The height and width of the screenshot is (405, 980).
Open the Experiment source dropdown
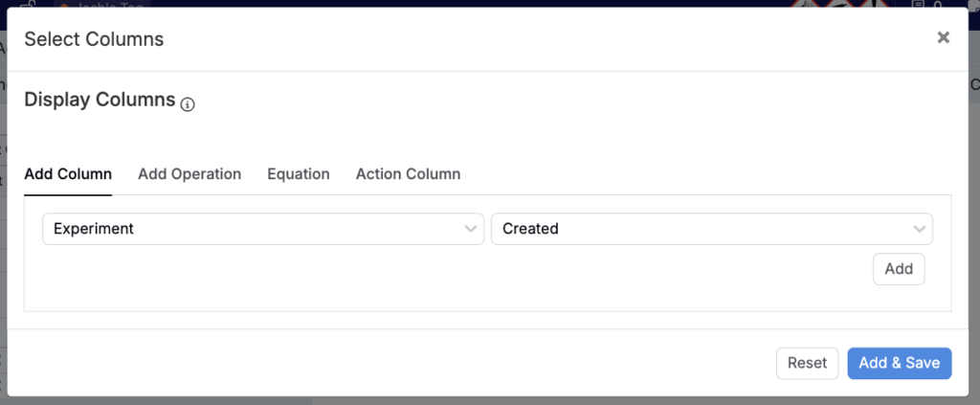pyautogui.click(x=262, y=229)
